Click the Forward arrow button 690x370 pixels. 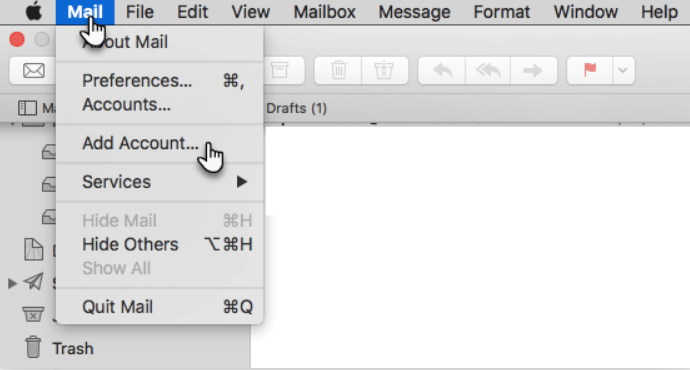click(x=533, y=70)
